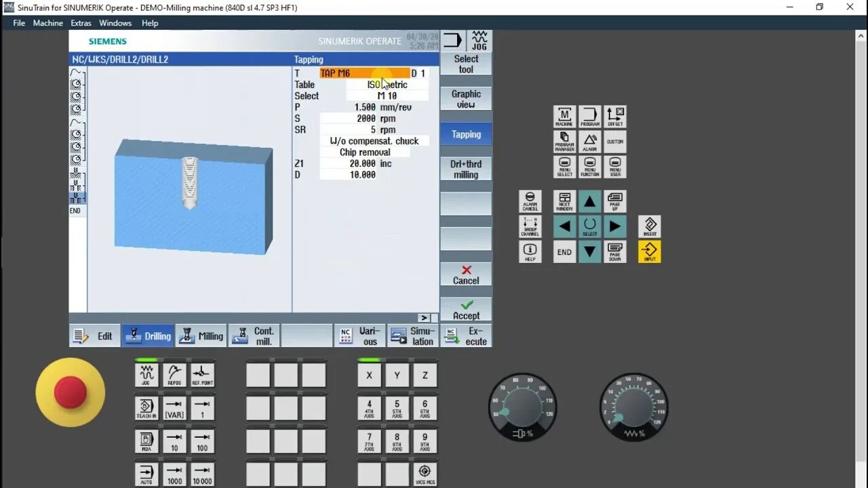Image resolution: width=868 pixels, height=488 pixels.
Task: Select the increment 100 key
Action: coord(202,441)
